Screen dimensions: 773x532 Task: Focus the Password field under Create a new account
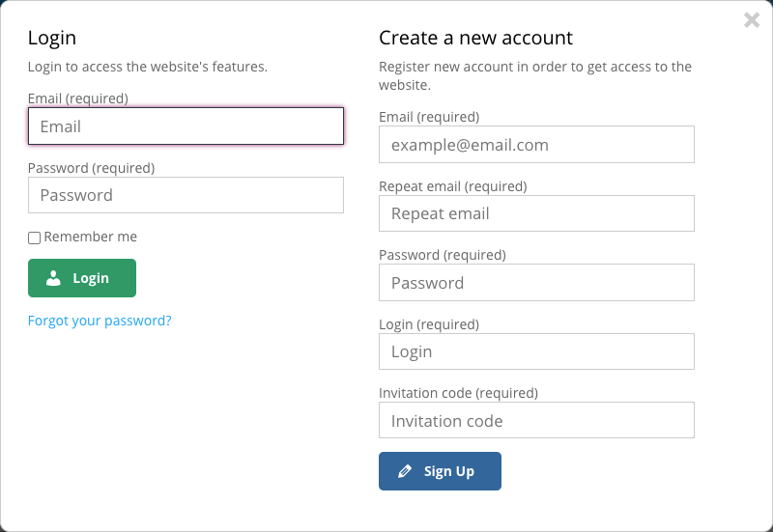(536, 283)
